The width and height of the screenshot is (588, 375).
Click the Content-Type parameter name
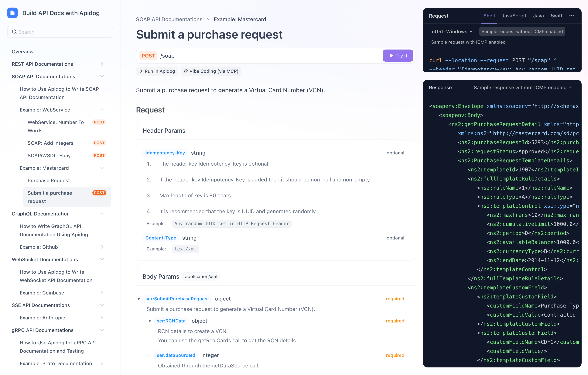(161, 238)
